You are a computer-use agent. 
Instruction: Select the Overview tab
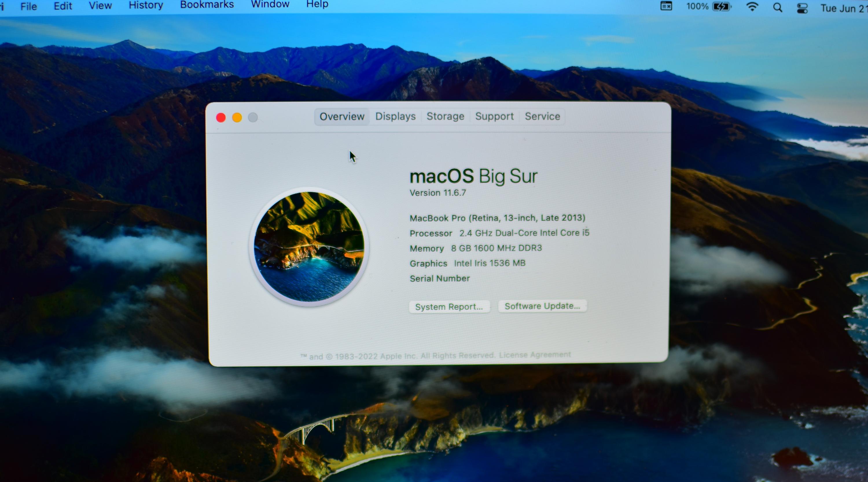[x=342, y=117]
